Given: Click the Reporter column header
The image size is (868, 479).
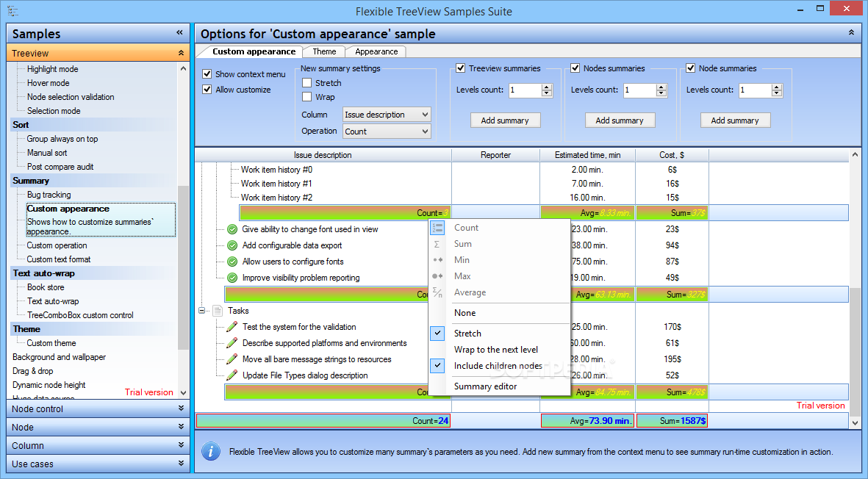Looking at the screenshot, I should pos(495,155).
